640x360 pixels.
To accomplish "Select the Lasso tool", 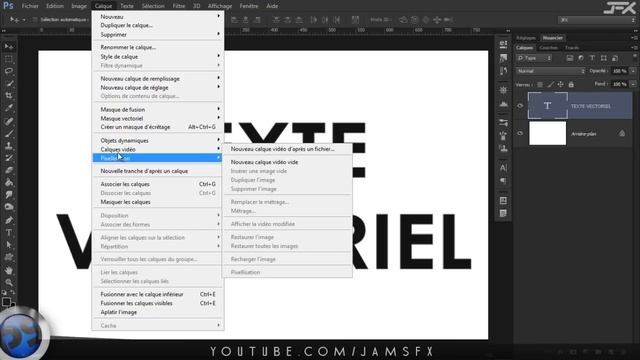I will [x=9, y=71].
